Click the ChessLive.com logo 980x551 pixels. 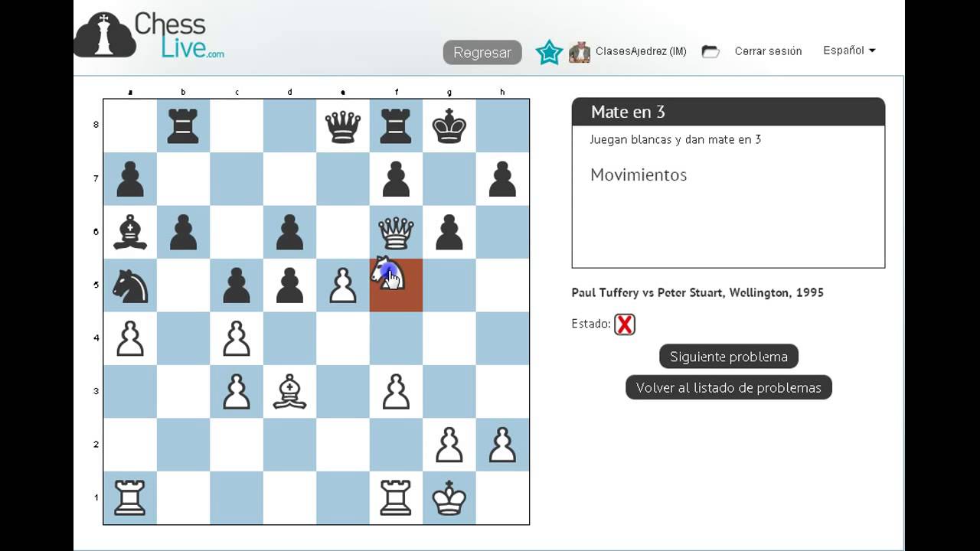(x=149, y=35)
